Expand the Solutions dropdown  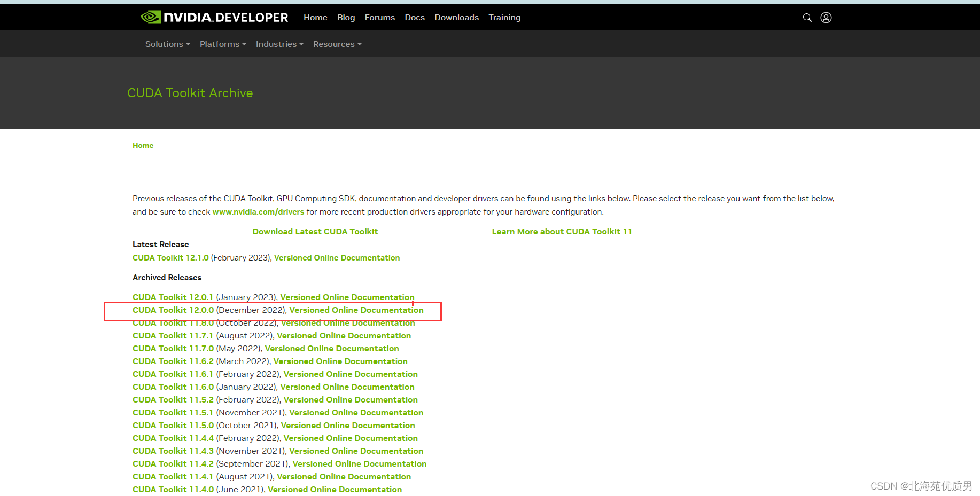(x=167, y=44)
